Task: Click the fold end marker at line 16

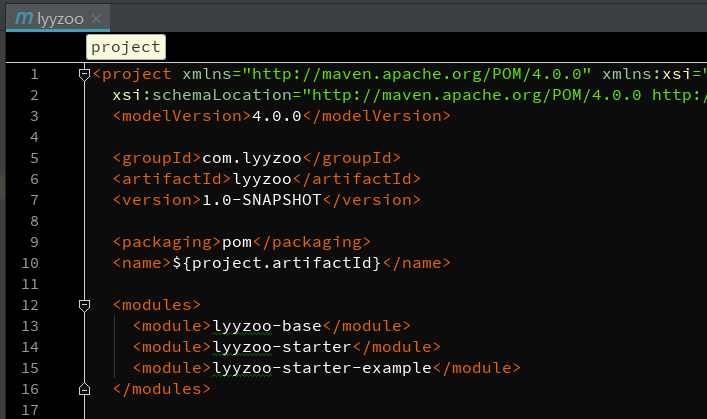Action: coord(84,389)
